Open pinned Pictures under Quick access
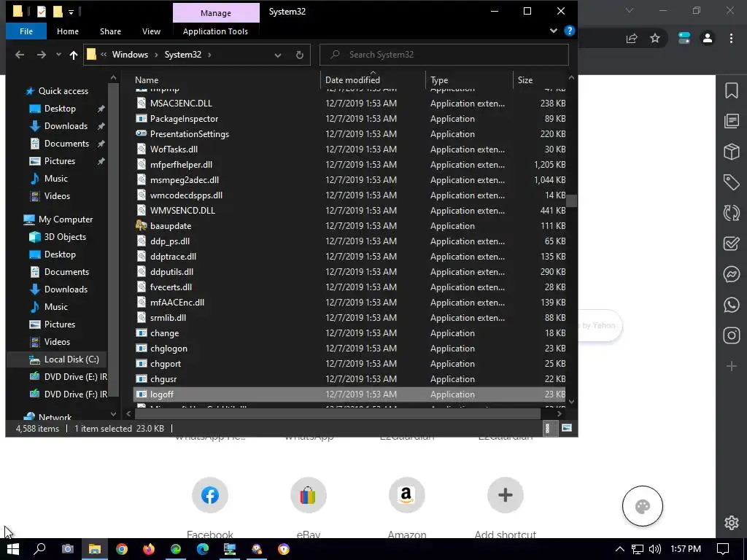The width and height of the screenshot is (747, 560). pyautogui.click(x=60, y=161)
